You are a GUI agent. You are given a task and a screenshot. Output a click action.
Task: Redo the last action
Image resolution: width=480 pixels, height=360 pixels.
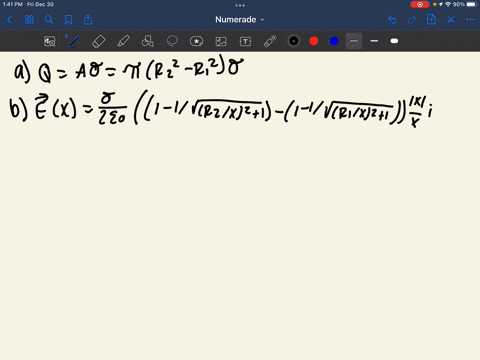click(412, 20)
